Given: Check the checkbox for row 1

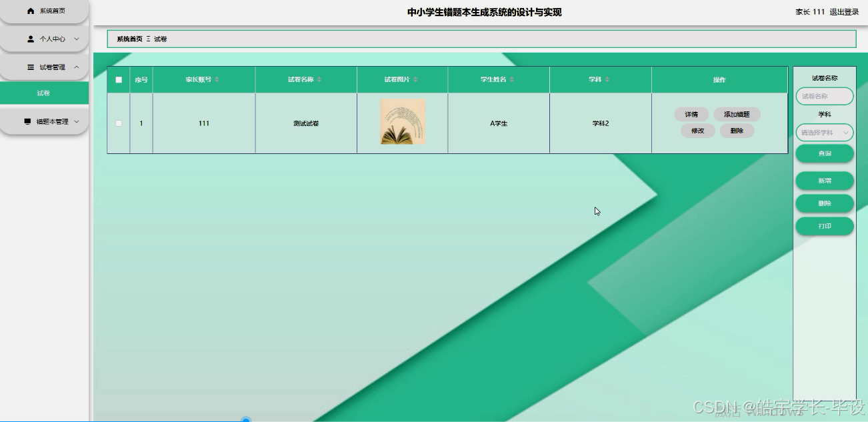Looking at the screenshot, I should pos(117,123).
